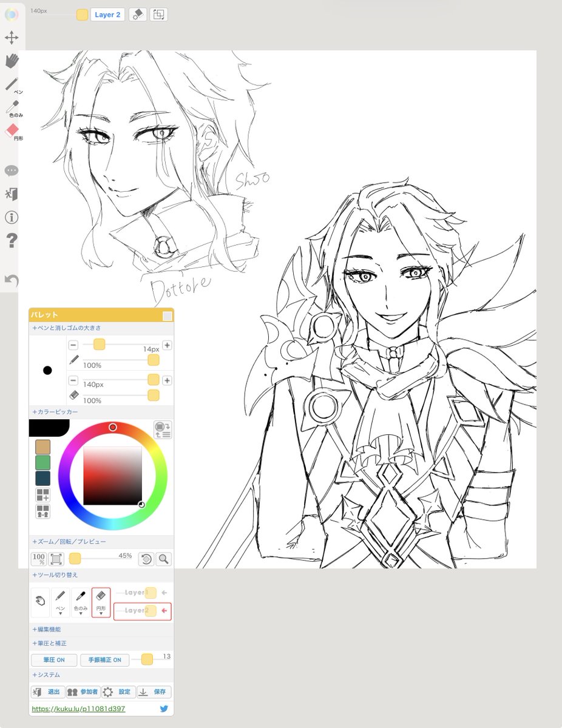The image size is (562, 728).
Task: Click the eraser opacity 100% slider handle
Action: point(154,396)
